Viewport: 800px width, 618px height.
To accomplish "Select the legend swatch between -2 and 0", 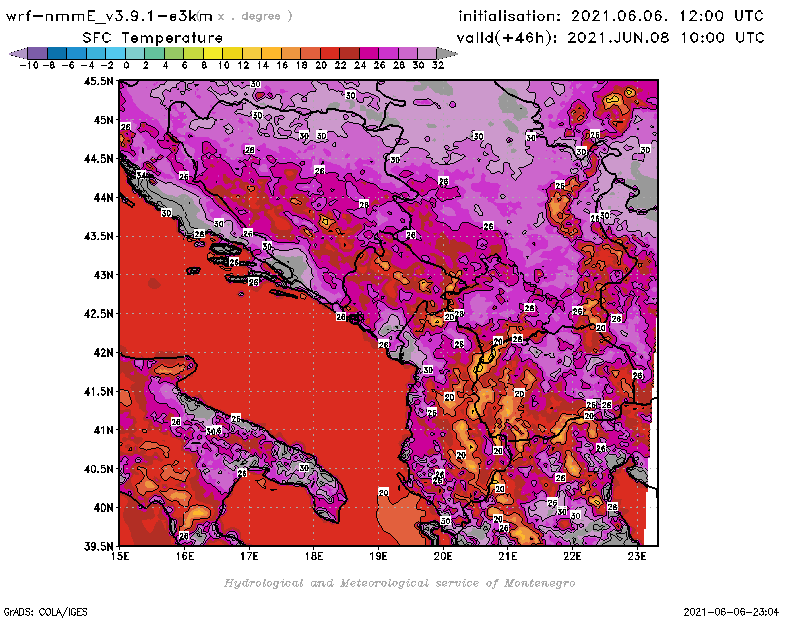I will click(115, 53).
